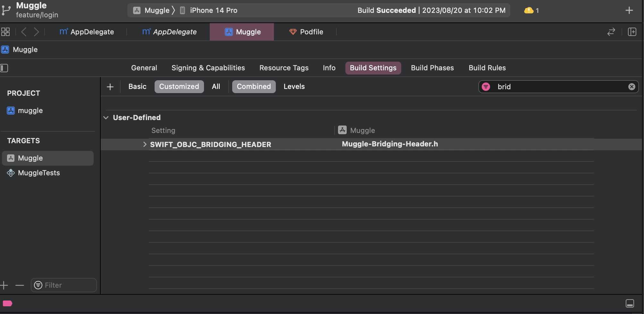Show All build settings
The image size is (644, 314).
(x=216, y=87)
